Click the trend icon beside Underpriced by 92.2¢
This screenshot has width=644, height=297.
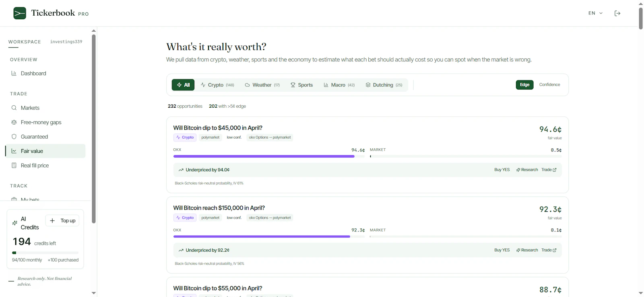coord(181,250)
